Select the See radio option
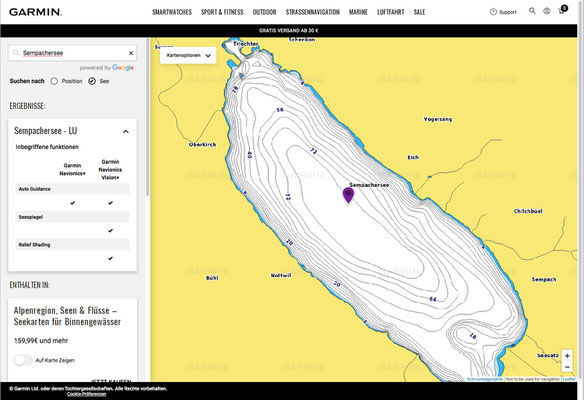Screen dimensions: 584x400 [x=92, y=81]
